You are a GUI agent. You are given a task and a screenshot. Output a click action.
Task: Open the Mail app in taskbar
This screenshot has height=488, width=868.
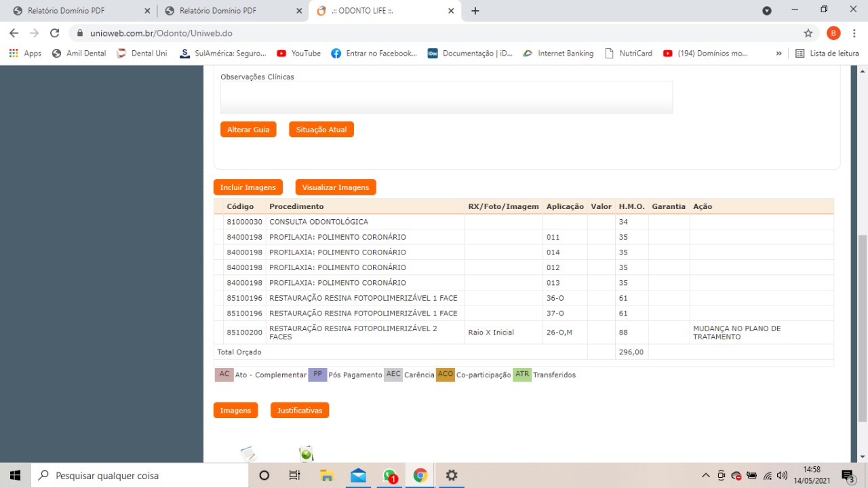[358, 476]
